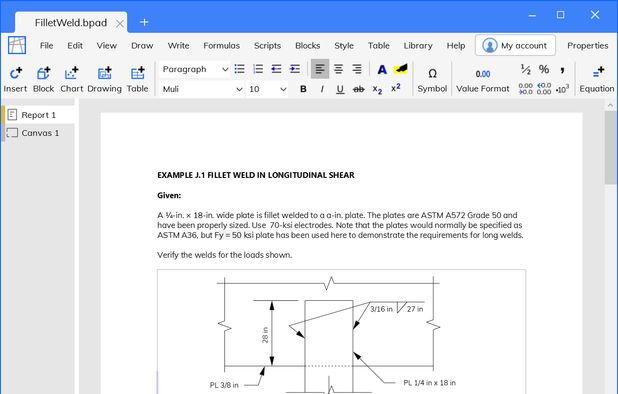The height and width of the screenshot is (394, 618).
Task: Insert a Drawing
Action: click(104, 80)
